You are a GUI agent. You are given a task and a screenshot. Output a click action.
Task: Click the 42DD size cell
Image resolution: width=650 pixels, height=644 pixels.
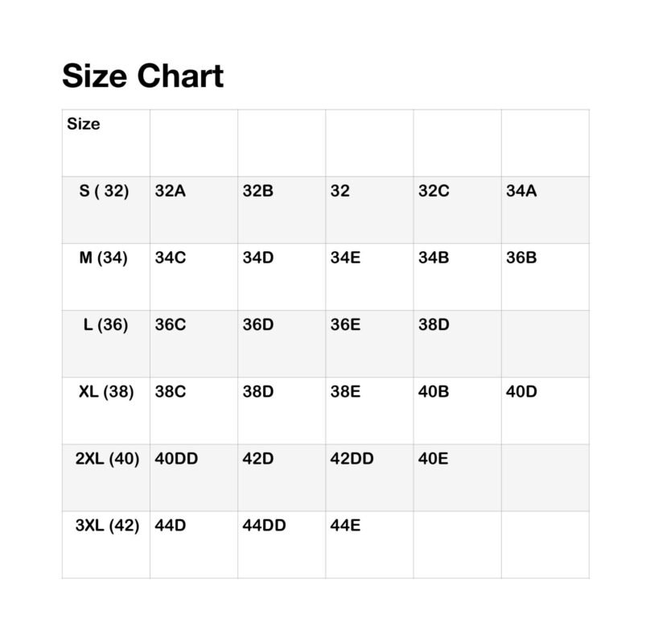click(x=352, y=459)
